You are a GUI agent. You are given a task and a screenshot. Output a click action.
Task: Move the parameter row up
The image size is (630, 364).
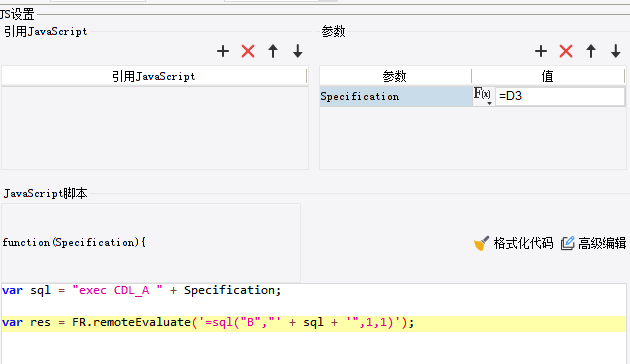pyautogui.click(x=591, y=51)
